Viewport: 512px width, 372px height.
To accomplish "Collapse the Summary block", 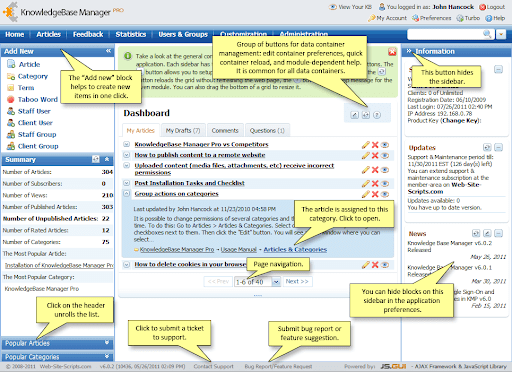I will click(x=107, y=159).
